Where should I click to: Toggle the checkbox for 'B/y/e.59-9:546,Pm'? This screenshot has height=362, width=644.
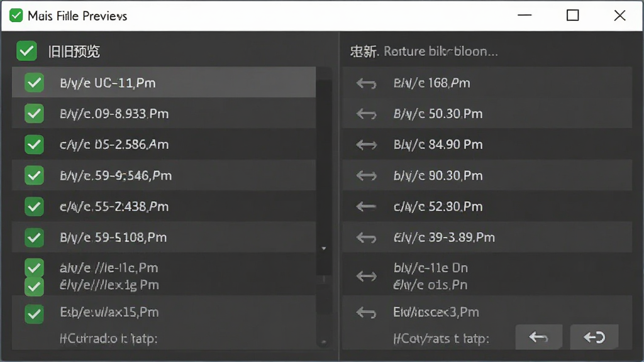tap(34, 176)
